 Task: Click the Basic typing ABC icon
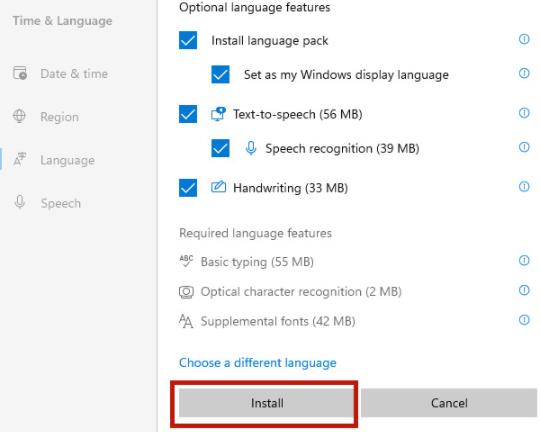186,261
